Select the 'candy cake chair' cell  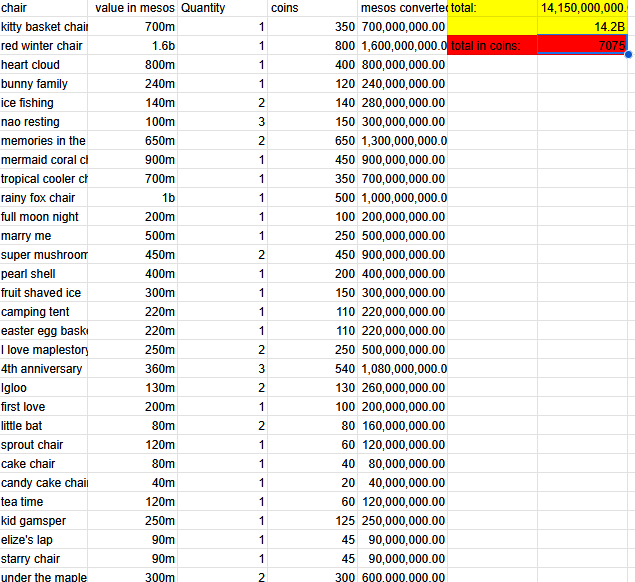point(44,483)
